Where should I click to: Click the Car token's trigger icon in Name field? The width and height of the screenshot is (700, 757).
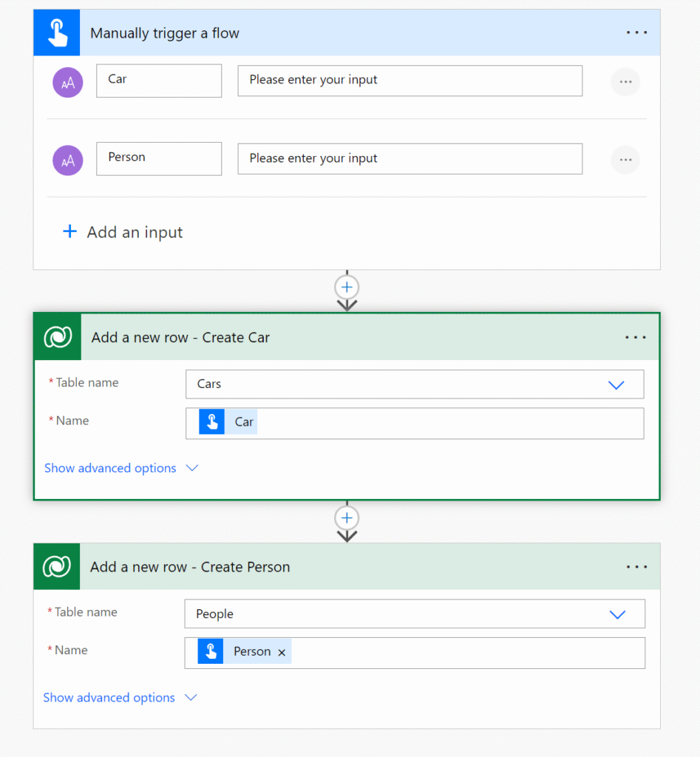pos(212,421)
